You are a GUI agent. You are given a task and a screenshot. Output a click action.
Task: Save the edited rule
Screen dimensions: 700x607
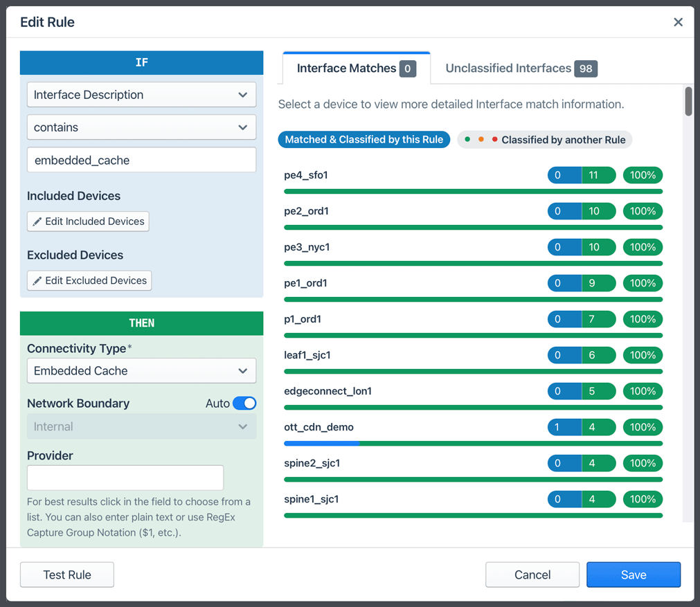pos(633,574)
